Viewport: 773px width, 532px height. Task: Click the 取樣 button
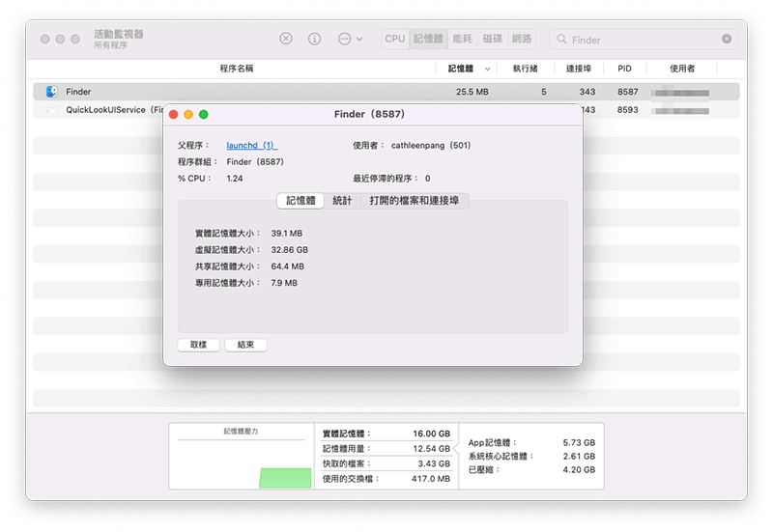pyautogui.click(x=199, y=345)
